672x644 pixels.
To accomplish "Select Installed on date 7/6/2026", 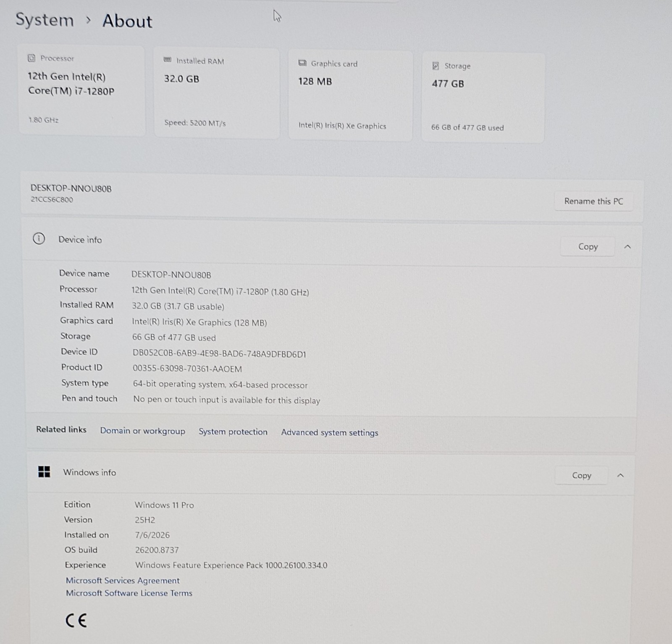I will click(152, 535).
